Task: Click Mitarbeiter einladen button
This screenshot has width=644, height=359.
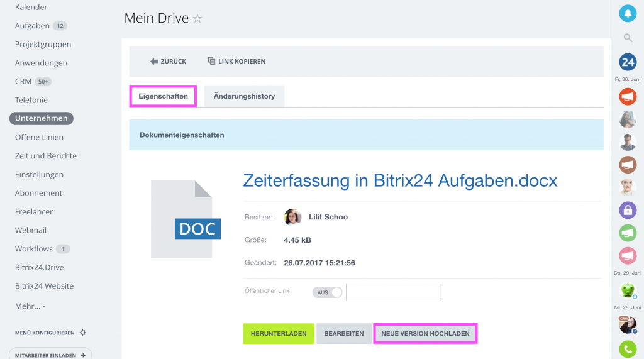Action: pyautogui.click(x=50, y=355)
